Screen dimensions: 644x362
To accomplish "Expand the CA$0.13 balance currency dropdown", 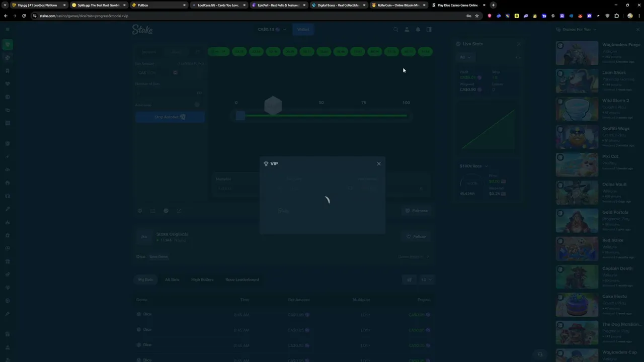I will pos(272,29).
